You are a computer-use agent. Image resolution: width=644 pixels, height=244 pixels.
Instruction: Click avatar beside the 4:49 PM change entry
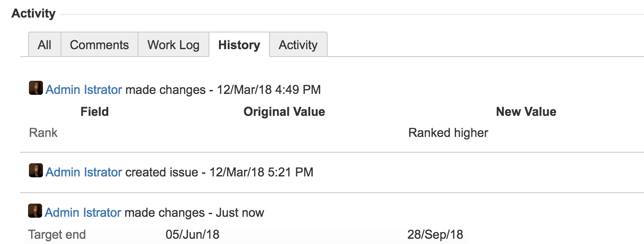[36, 88]
